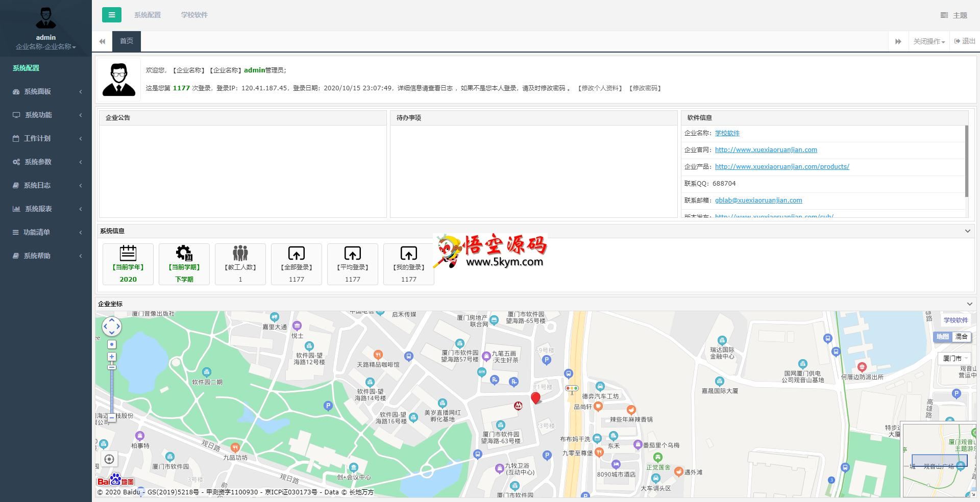This screenshot has width=980, height=502.
Task: Click the 系统日志 book icon
Action: click(16, 186)
